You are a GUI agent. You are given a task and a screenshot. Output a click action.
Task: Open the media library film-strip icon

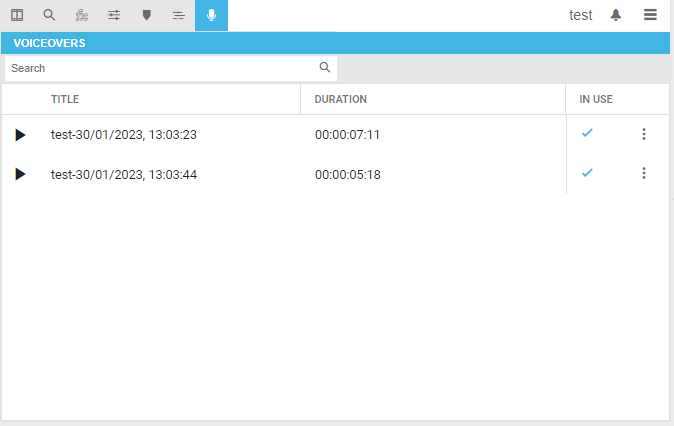(x=17, y=15)
